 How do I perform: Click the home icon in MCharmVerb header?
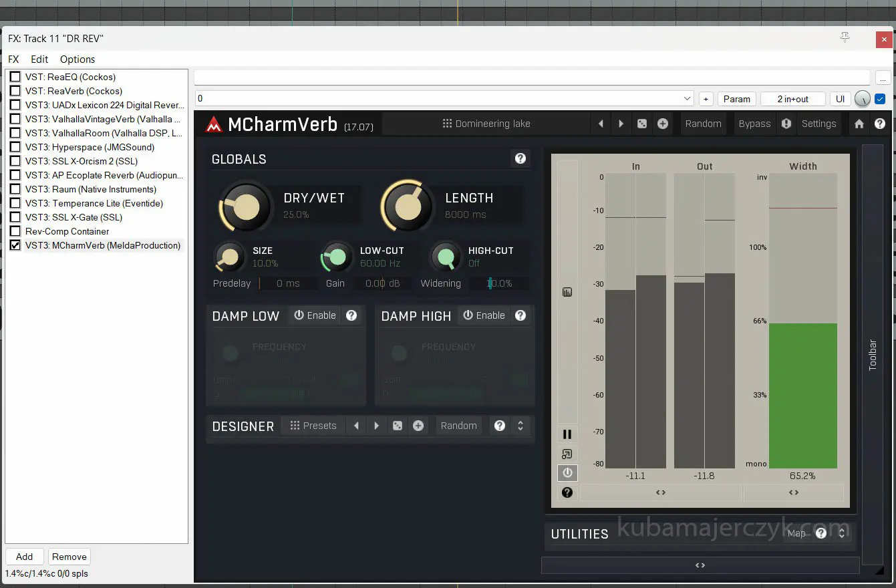point(859,124)
